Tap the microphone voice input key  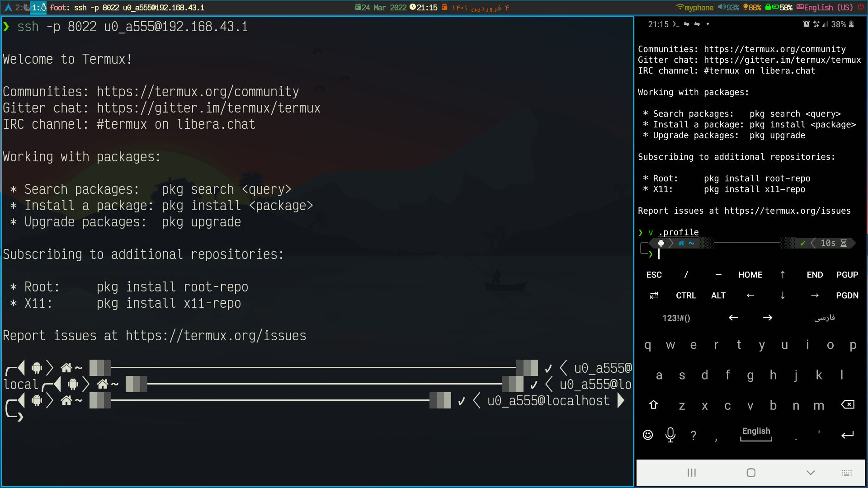click(670, 435)
